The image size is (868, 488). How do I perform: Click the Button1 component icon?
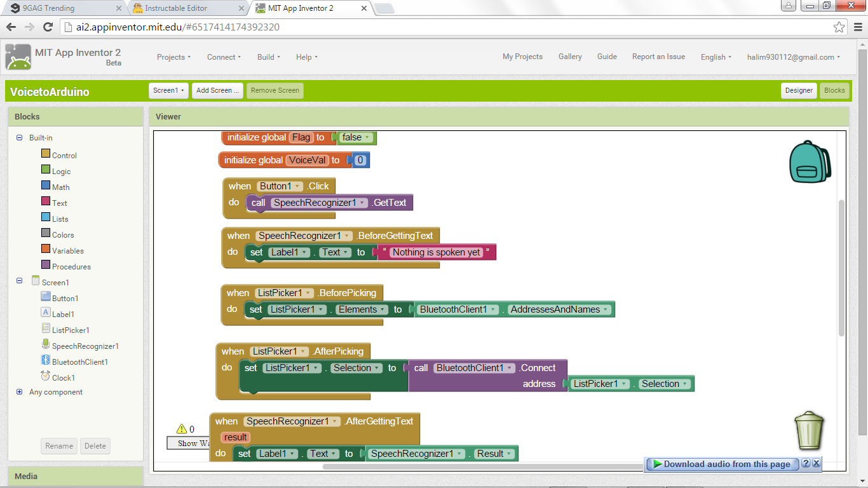point(45,297)
